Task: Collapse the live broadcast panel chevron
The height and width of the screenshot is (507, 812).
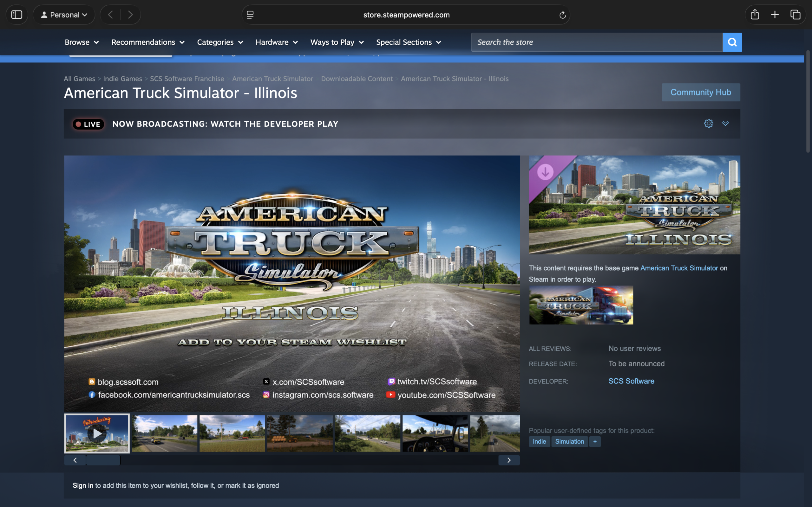Action: 726,123
